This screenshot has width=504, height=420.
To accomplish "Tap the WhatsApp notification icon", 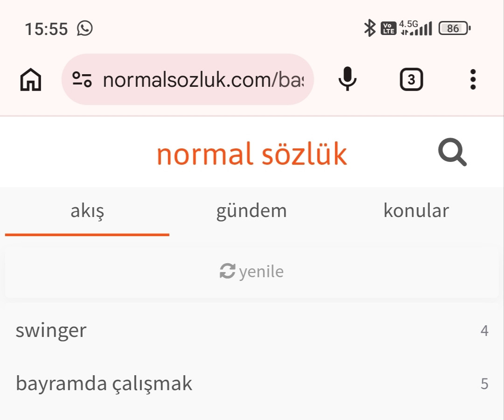I will click(x=85, y=28).
